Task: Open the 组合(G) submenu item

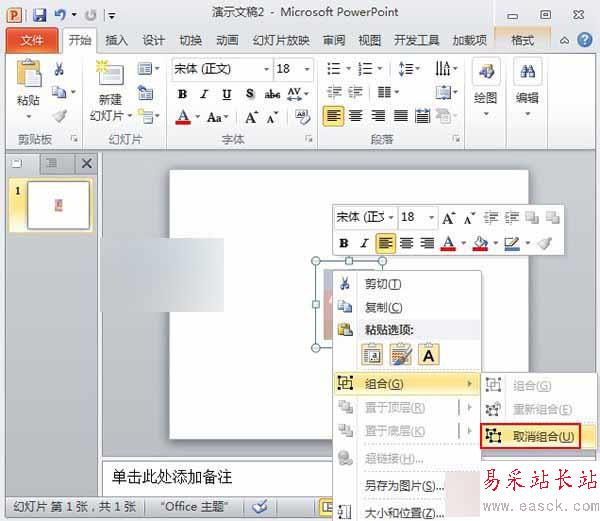Action: coord(407,383)
